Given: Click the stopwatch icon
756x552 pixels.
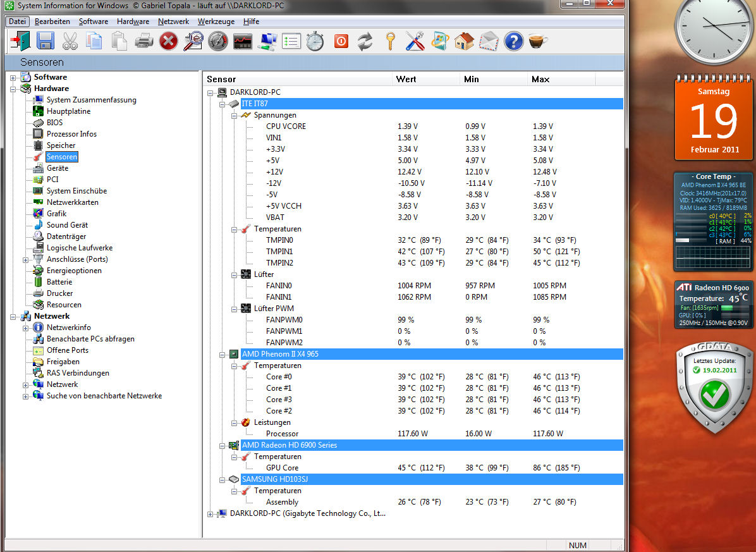Looking at the screenshot, I should (x=315, y=41).
